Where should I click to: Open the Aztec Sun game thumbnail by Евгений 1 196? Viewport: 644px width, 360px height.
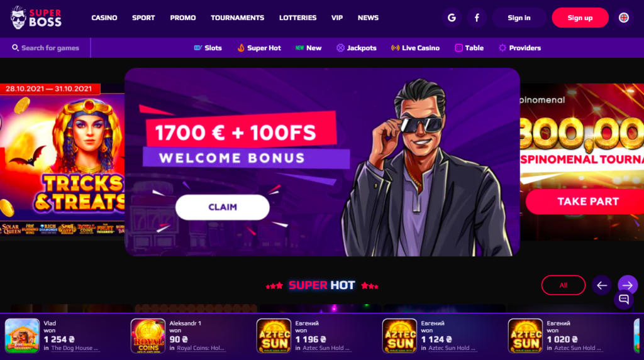tap(274, 336)
